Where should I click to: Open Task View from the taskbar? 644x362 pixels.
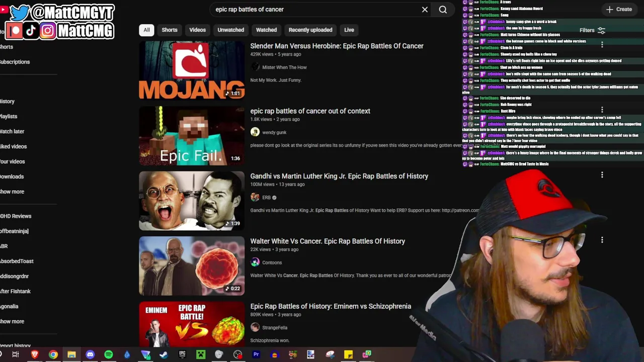click(16, 354)
